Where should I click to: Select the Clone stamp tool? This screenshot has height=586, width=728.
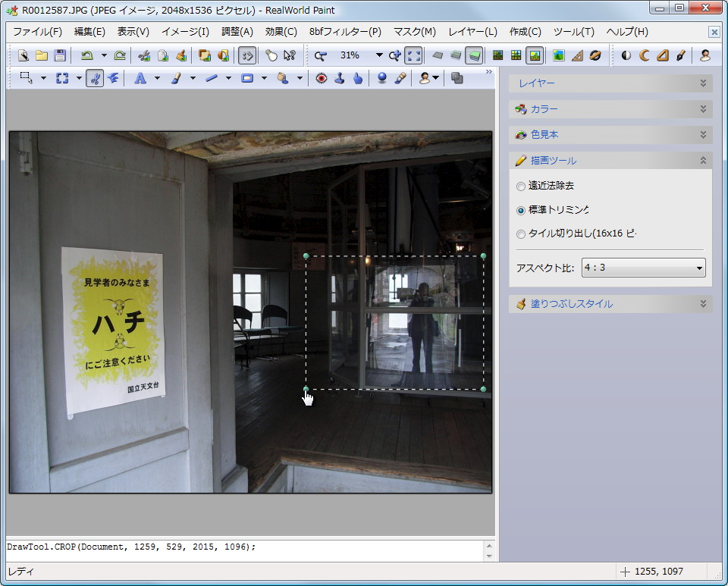point(340,78)
